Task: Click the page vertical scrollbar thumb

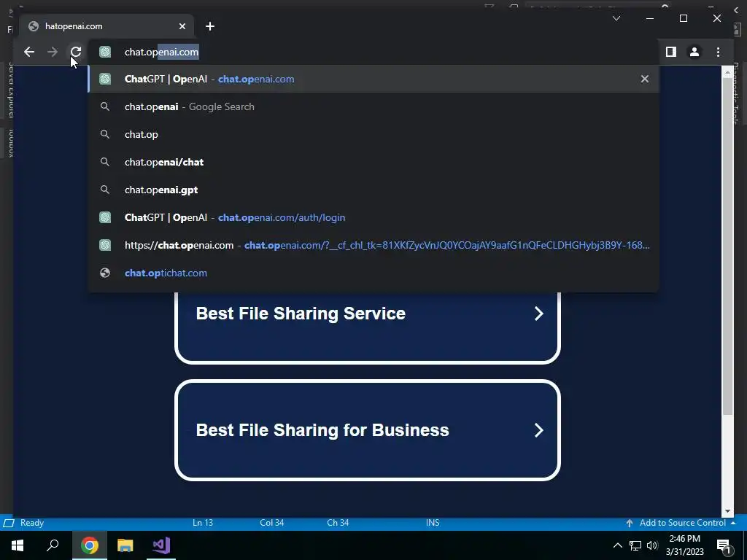Action: pyautogui.click(x=727, y=246)
